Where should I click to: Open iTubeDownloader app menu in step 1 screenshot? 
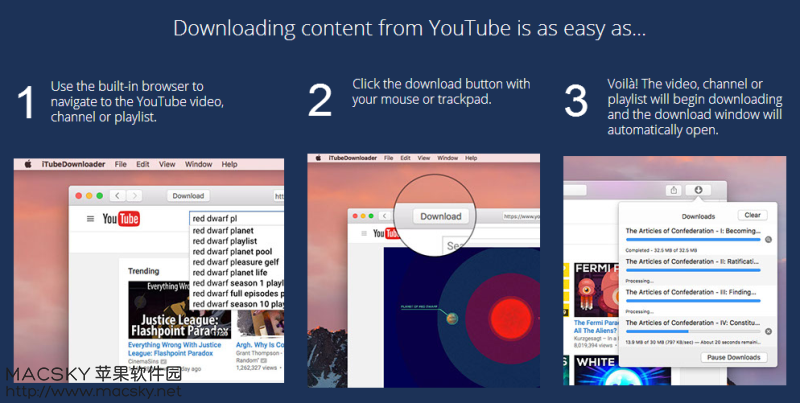[73, 164]
